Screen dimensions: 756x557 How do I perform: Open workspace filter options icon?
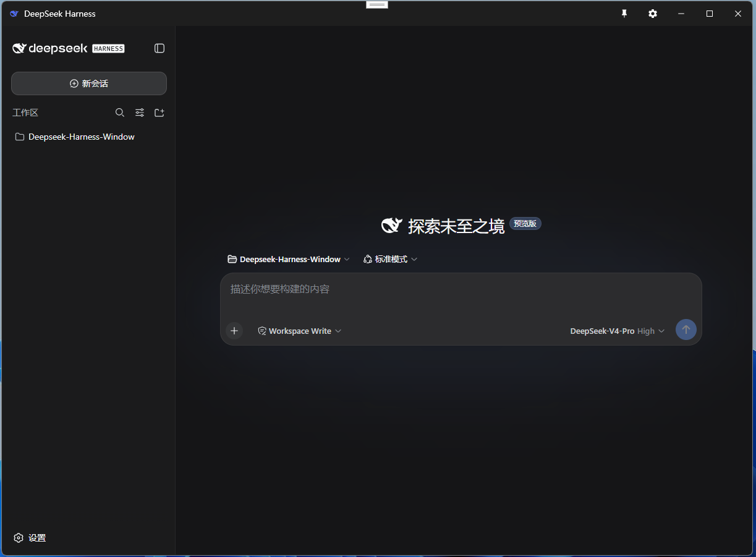(140, 113)
